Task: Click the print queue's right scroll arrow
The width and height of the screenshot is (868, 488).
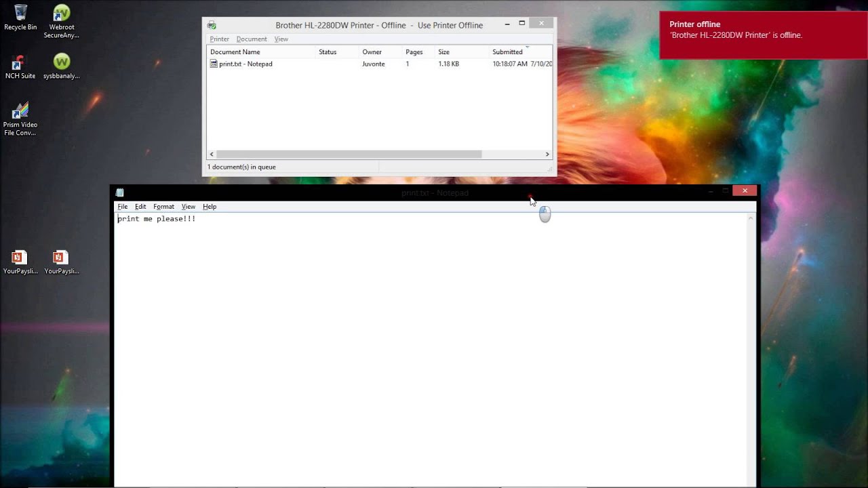Action: click(x=548, y=155)
